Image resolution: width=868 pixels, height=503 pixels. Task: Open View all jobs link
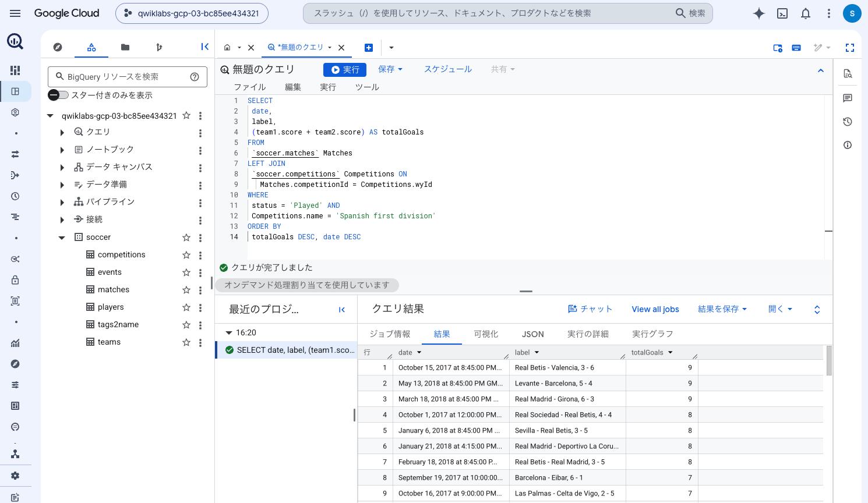click(655, 309)
